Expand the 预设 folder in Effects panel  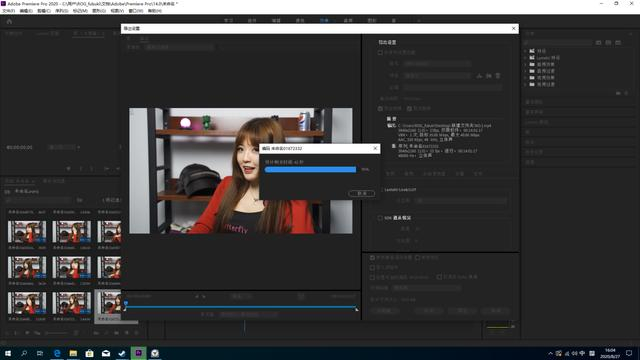[x=525, y=51]
